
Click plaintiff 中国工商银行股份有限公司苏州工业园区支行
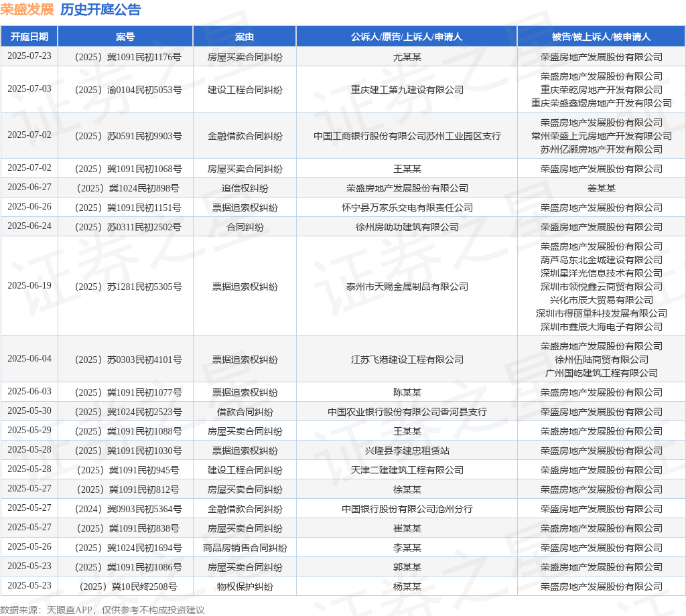tap(407, 136)
